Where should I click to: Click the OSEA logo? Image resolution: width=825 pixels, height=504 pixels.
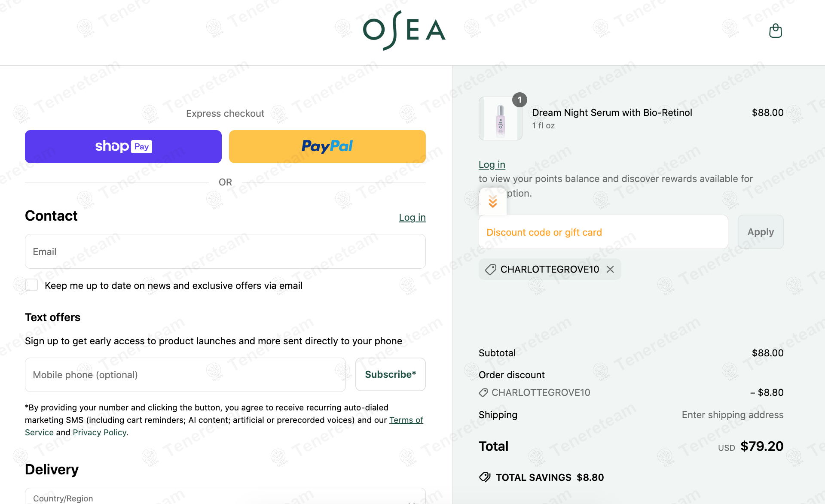(404, 30)
